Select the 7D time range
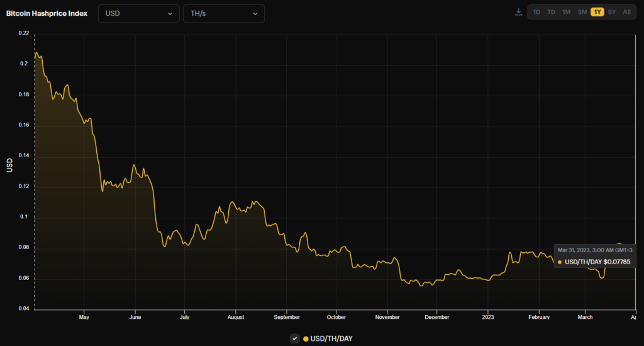 pyautogui.click(x=551, y=12)
